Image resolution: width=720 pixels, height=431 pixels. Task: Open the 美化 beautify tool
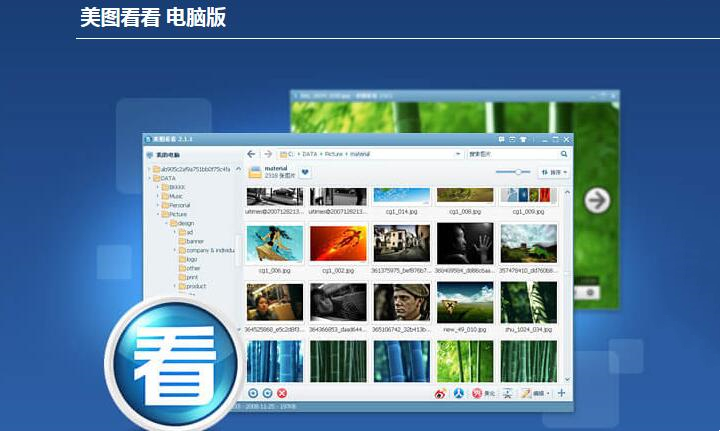tap(483, 393)
